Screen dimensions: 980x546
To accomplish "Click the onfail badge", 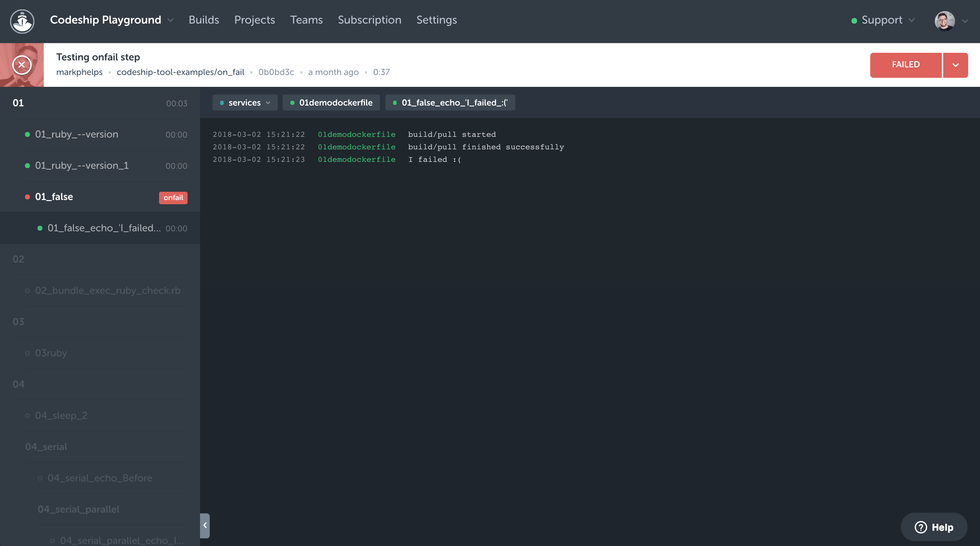I will click(x=173, y=198).
